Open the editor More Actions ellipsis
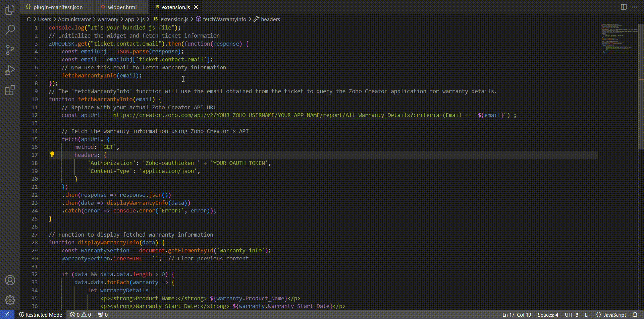This screenshot has width=644, height=319. (x=634, y=7)
